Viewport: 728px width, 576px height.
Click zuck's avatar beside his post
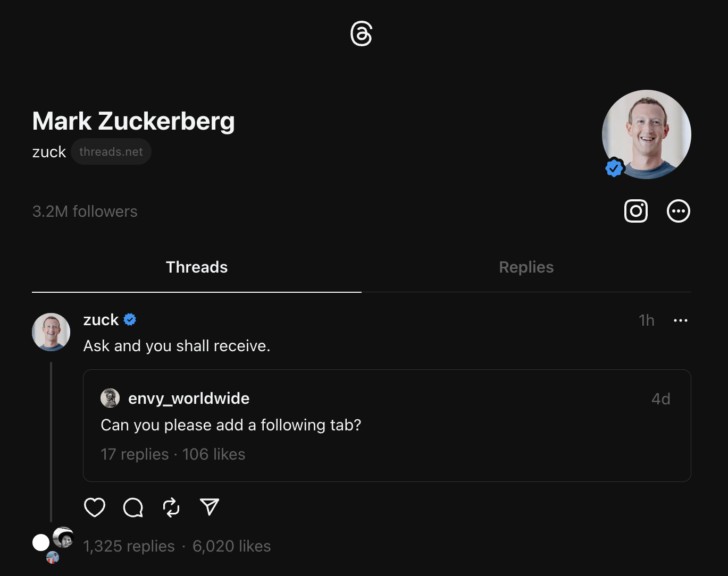[x=51, y=332]
